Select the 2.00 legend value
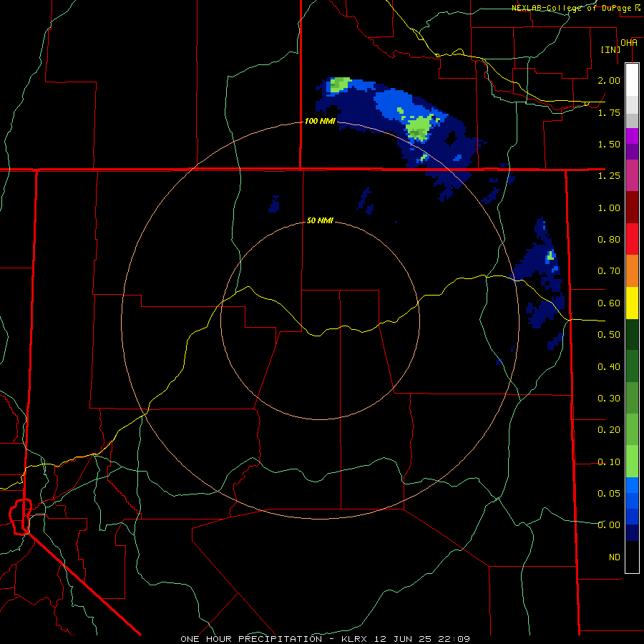The height and width of the screenshot is (644, 644). [609, 80]
